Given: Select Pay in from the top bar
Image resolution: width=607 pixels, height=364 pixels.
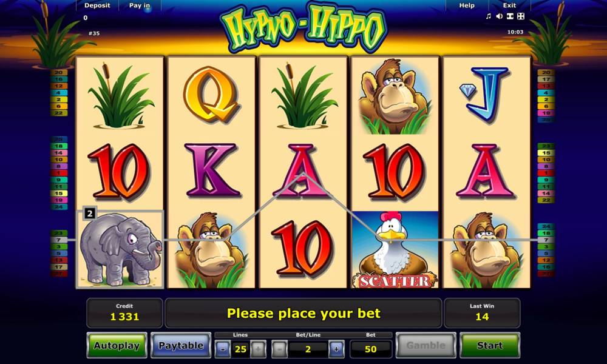Looking at the screenshot, I should click(140, 5).
